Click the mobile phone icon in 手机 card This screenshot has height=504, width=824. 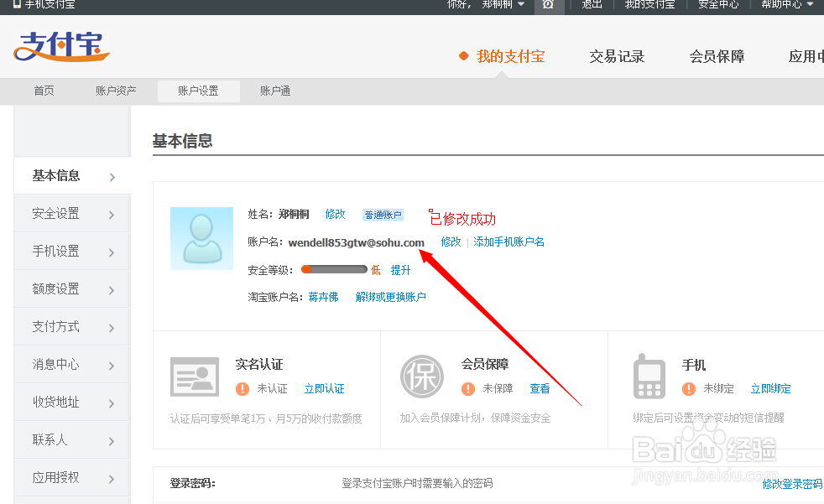tap(649, 377)
